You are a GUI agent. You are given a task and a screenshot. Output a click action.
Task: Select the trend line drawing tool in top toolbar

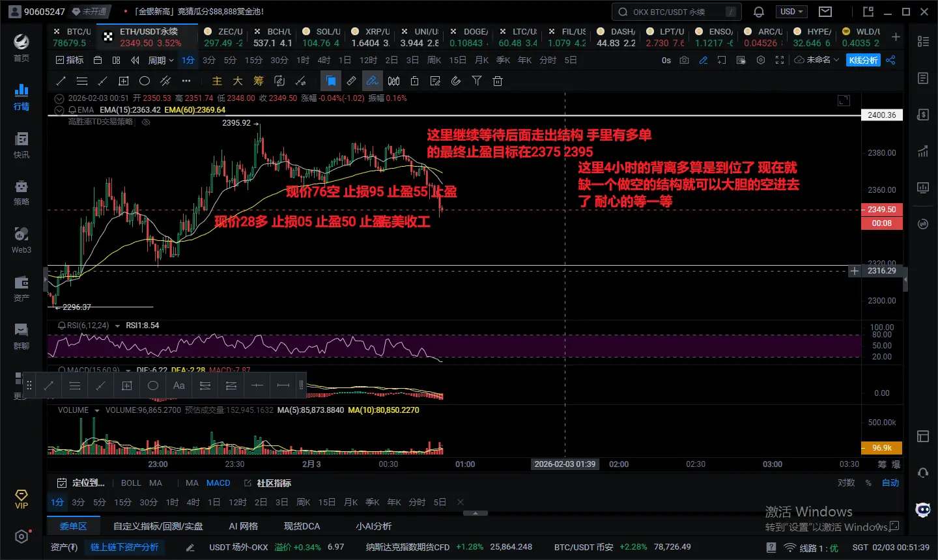[61, 81]
